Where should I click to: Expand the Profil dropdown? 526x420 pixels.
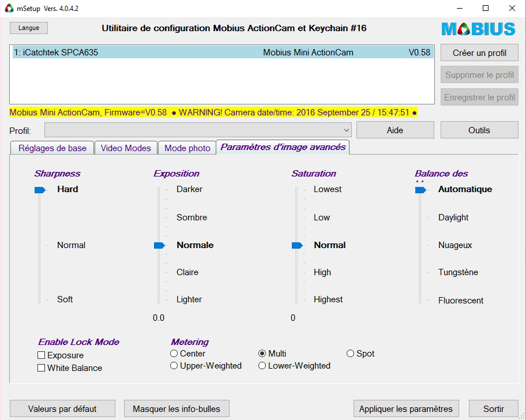[x=198, y=130]
